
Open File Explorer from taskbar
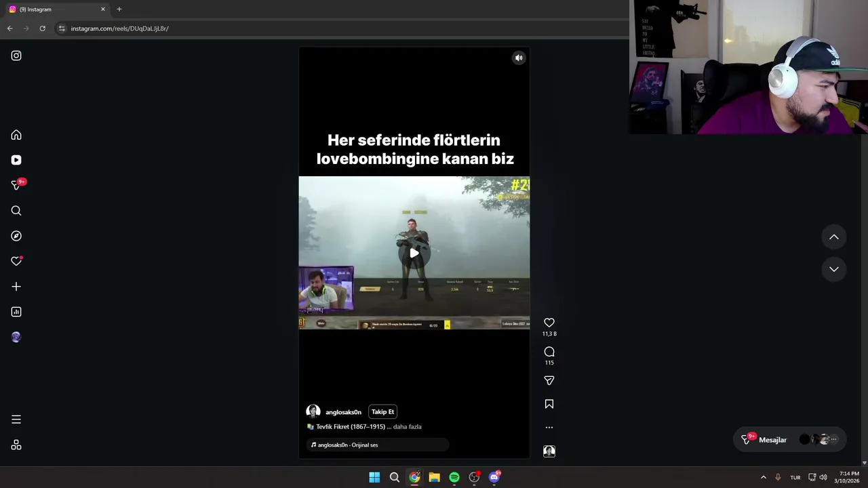pyautogui.click(x=434, y=478)
